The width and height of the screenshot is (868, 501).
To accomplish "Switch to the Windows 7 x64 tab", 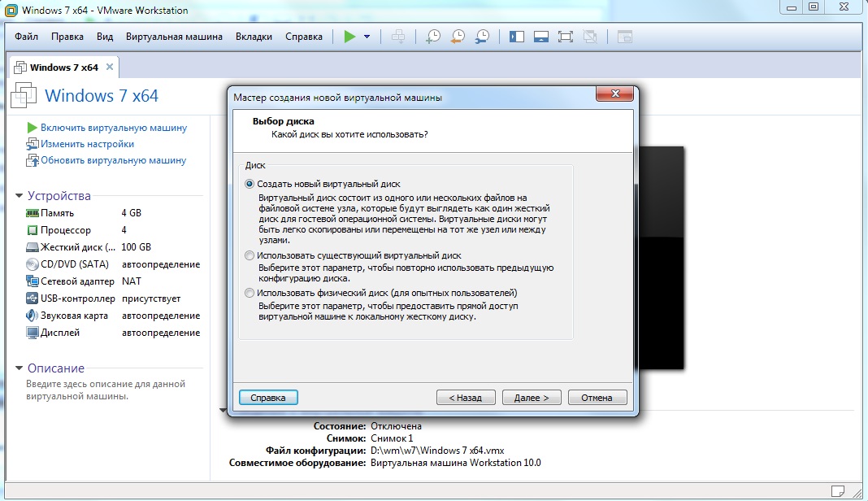I will 63,67.
